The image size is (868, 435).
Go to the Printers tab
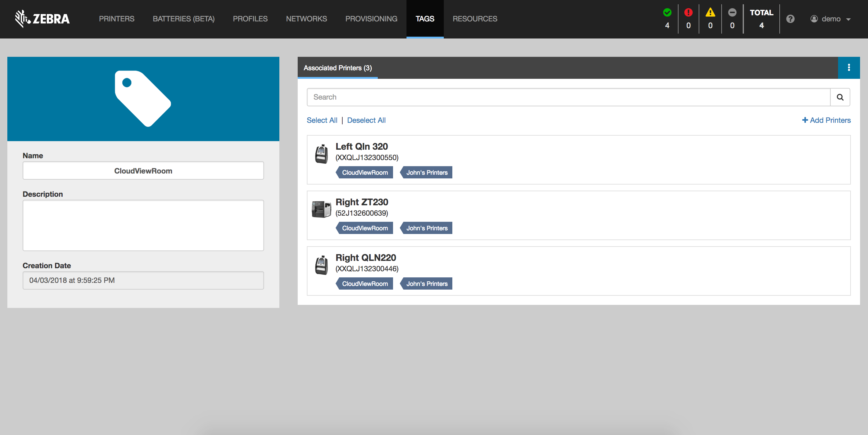point(116,19)
